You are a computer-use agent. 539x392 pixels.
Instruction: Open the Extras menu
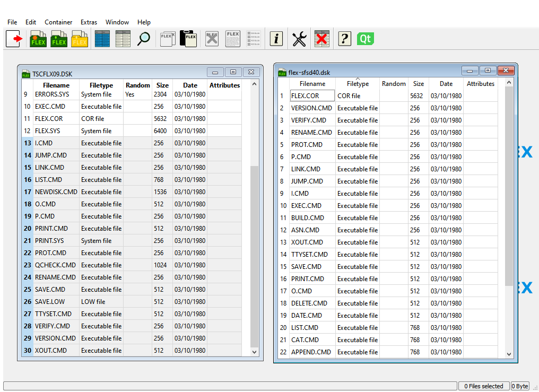pyautogui.click(x=89, y=22)
